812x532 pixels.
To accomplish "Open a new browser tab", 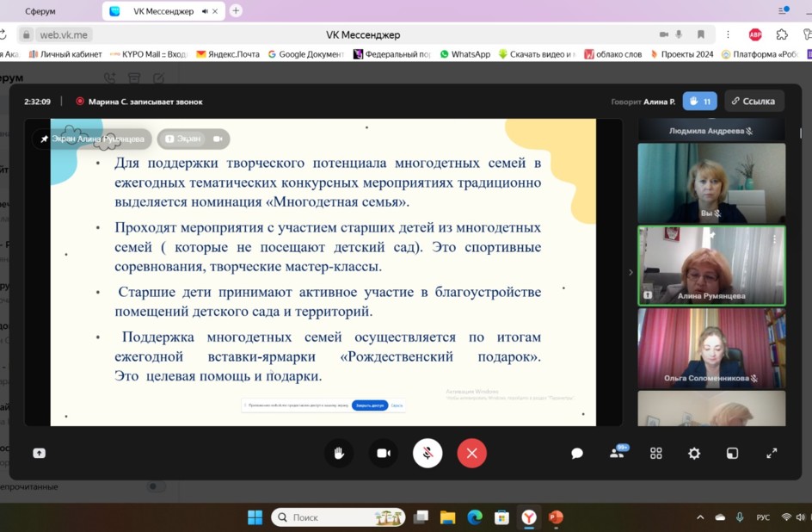I will [x=236, y=10].
